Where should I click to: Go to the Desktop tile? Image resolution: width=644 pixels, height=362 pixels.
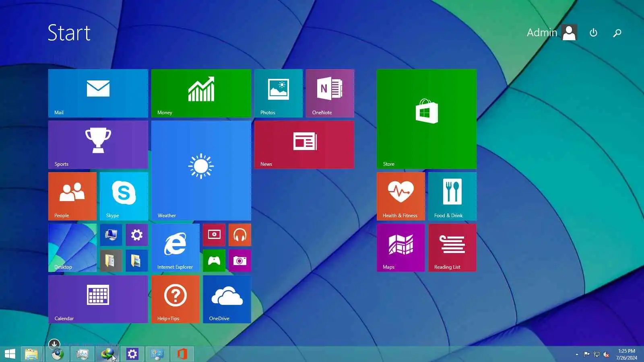(72, 248)
